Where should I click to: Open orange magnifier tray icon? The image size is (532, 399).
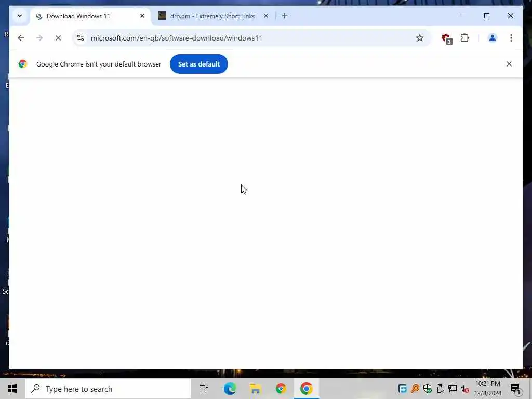point(415,389)
